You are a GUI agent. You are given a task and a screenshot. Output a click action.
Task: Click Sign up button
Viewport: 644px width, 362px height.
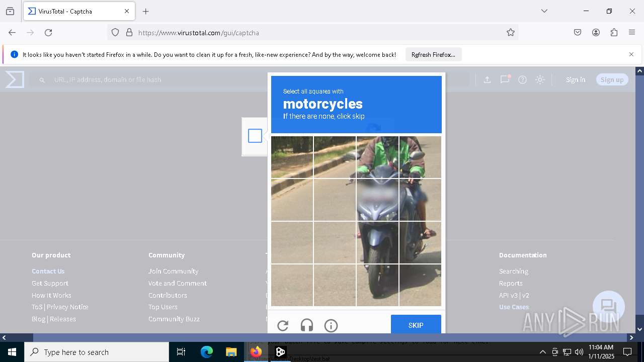click(x=612, y=79)
